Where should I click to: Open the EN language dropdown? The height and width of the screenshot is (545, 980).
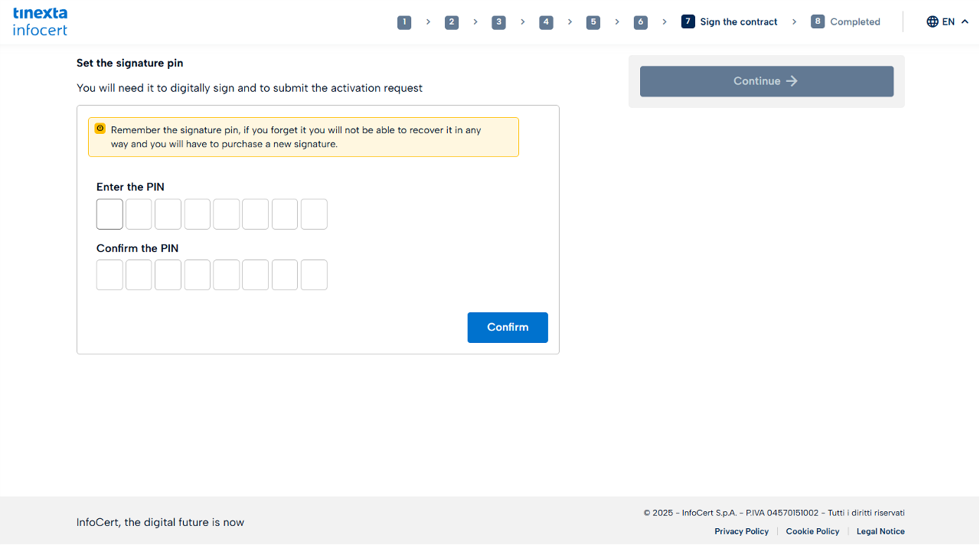[x=948, y=21]
